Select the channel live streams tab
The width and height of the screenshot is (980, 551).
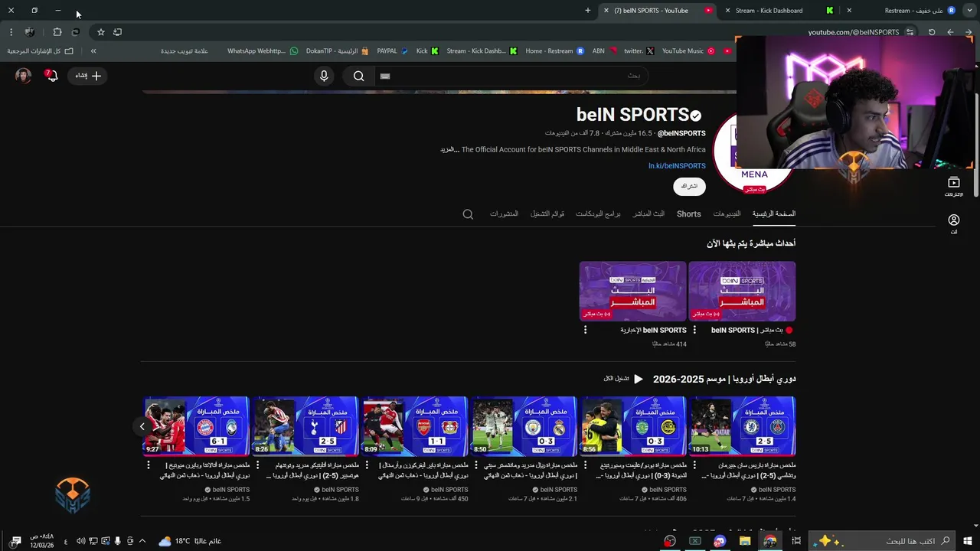[x=648, y=214]
